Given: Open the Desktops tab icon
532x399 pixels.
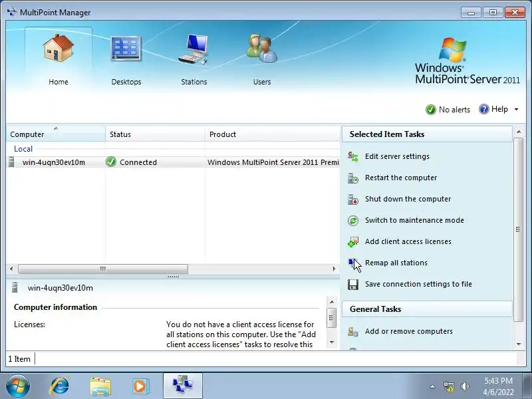Looking at the screenshot, I should point(126,49).
